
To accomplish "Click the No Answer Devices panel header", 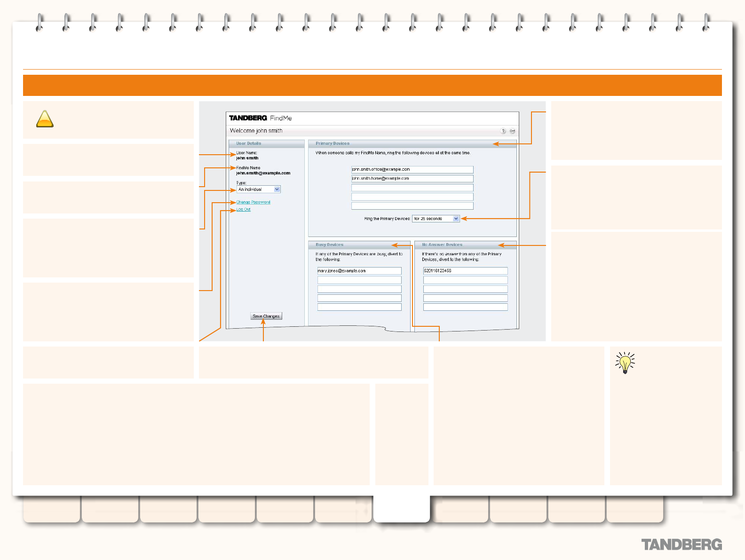I will coord(466,245).
